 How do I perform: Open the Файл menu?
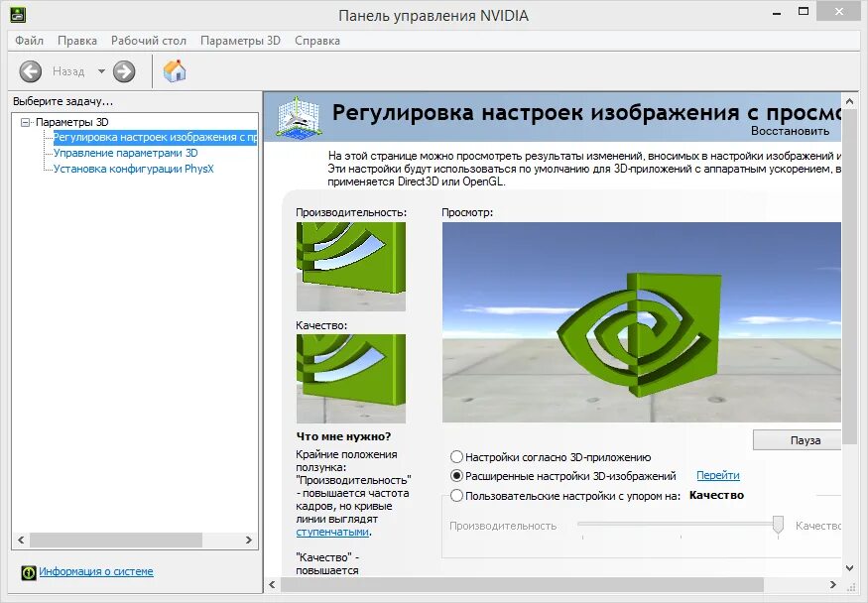[x=29, y=41]
